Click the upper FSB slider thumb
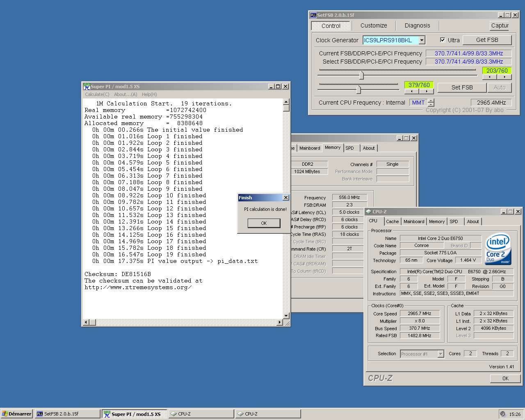The height and width of the screenshot is (420, 525). click(361, 75)
